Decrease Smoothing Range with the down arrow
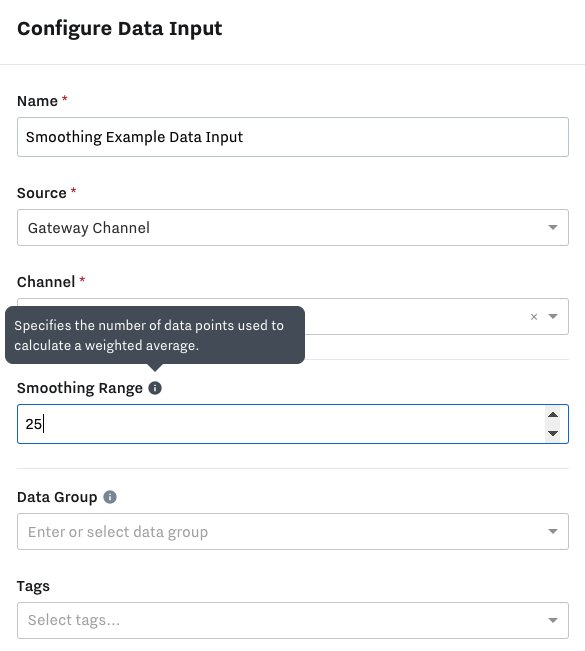This screenshot has height=651, width=585. click(x=553, y=433)
